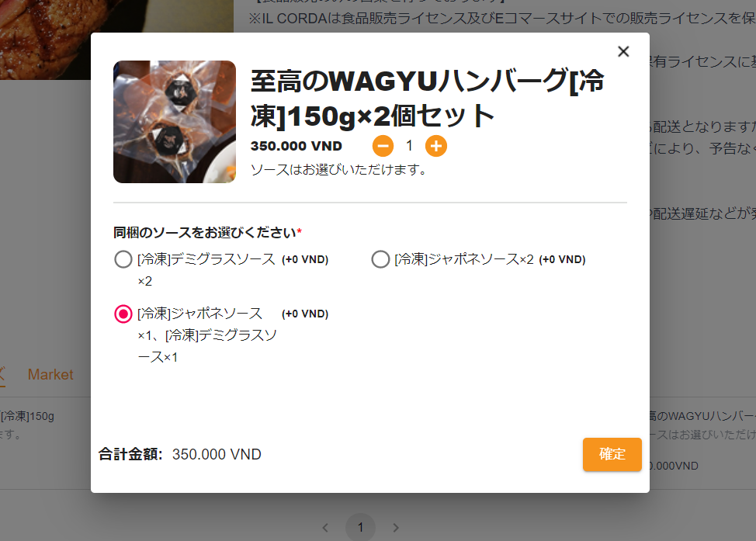756x541 pixels.
Task: Click the WAGYU hamburger product thumbnail
Action: pyautogui.click(x=175, y=122)
